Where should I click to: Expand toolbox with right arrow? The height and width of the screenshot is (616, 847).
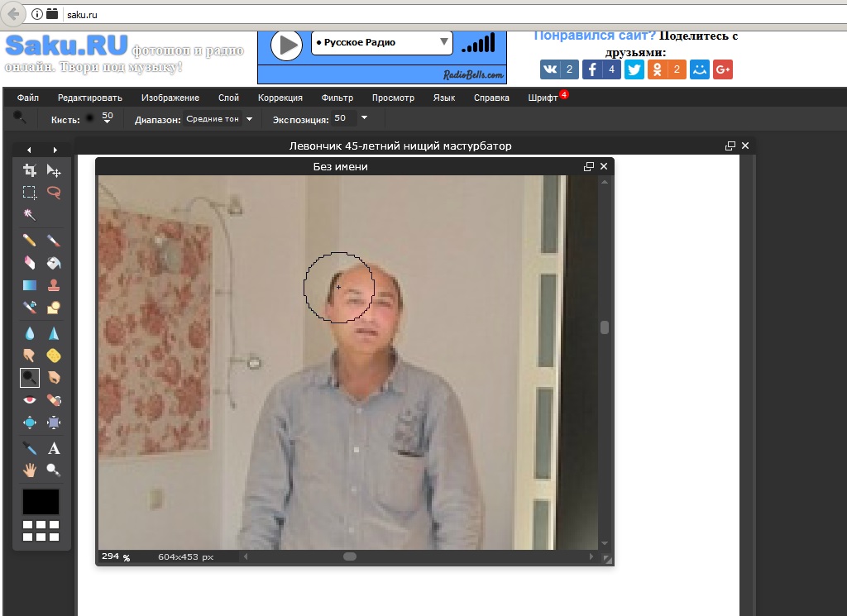click(55, 150)
